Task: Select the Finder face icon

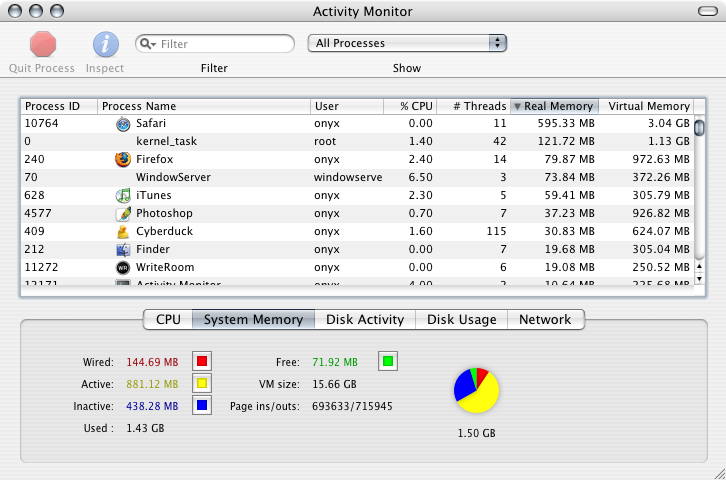Action: coord(123,249)
